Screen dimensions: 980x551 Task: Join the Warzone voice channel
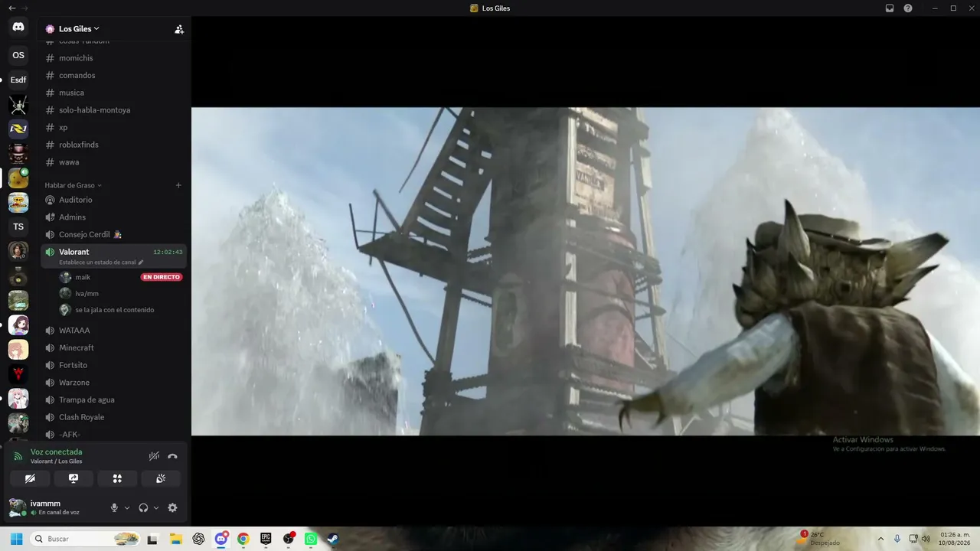pyautogui.click(x=113, y=383)
